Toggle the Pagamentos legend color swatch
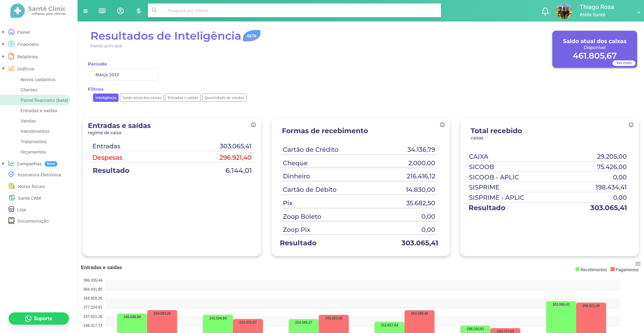 click(x=613, y=270)
